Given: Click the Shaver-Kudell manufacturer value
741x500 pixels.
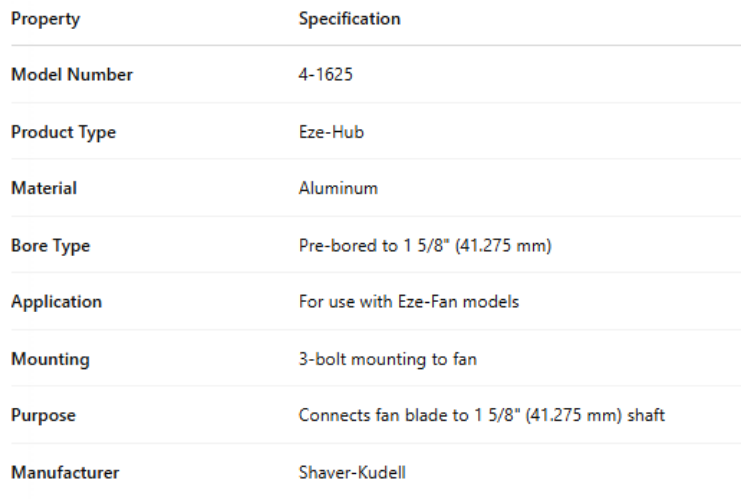Looking at the screenshot, I should coord(352,471).
